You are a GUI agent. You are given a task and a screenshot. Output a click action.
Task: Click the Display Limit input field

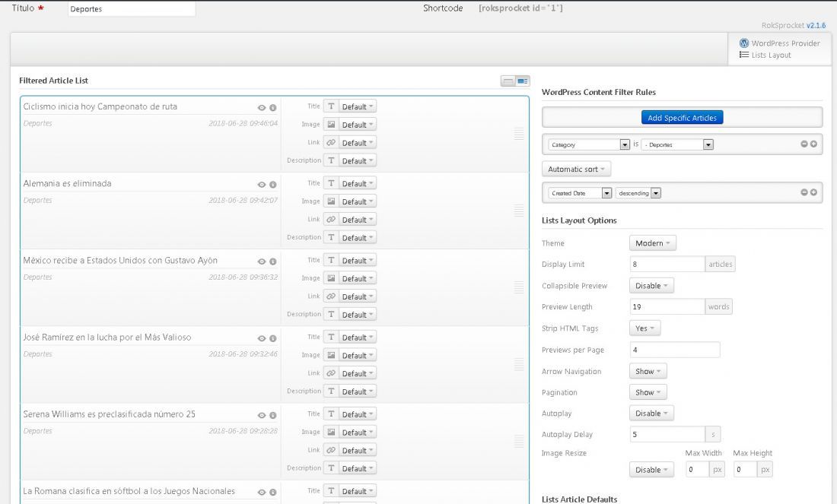tap(667, 264)
